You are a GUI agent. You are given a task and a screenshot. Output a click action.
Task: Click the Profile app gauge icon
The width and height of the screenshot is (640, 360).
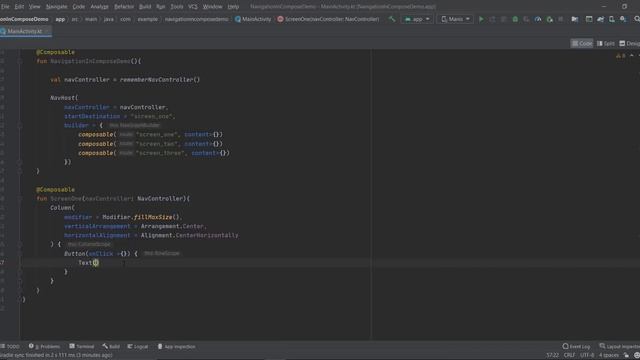[x=538, y=19]
